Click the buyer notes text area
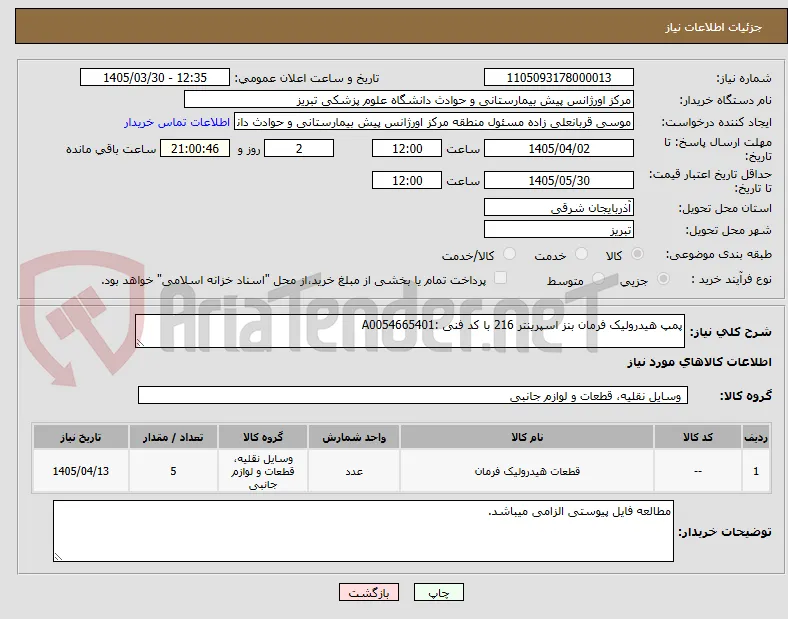The image size is (788, 619). click(363, 531)
